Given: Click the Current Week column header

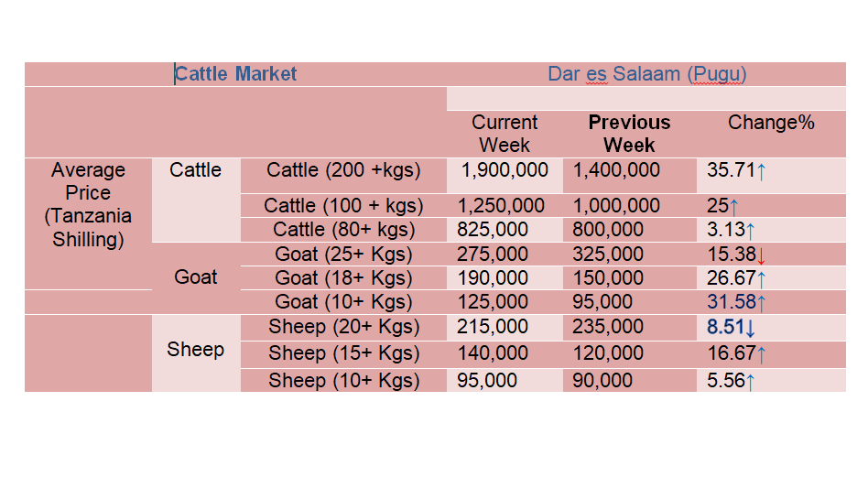Looking at the screenshot, I should 505,134.
